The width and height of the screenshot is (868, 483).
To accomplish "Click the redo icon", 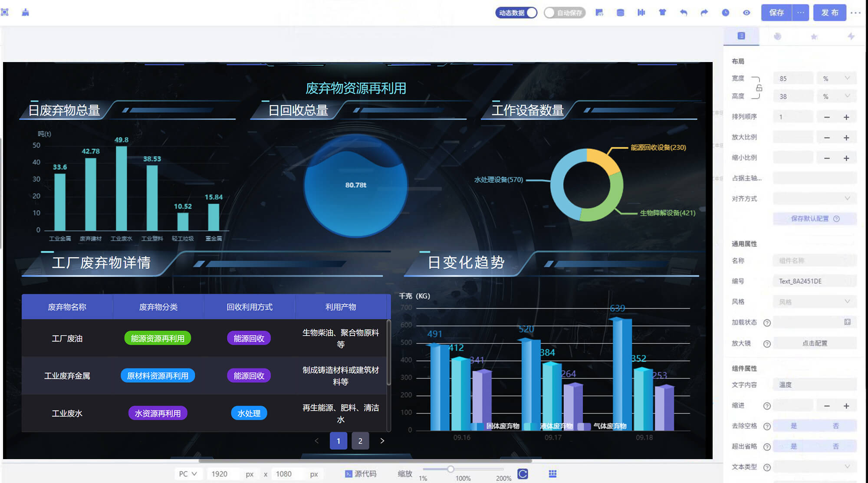I will (x=704, y=13).
